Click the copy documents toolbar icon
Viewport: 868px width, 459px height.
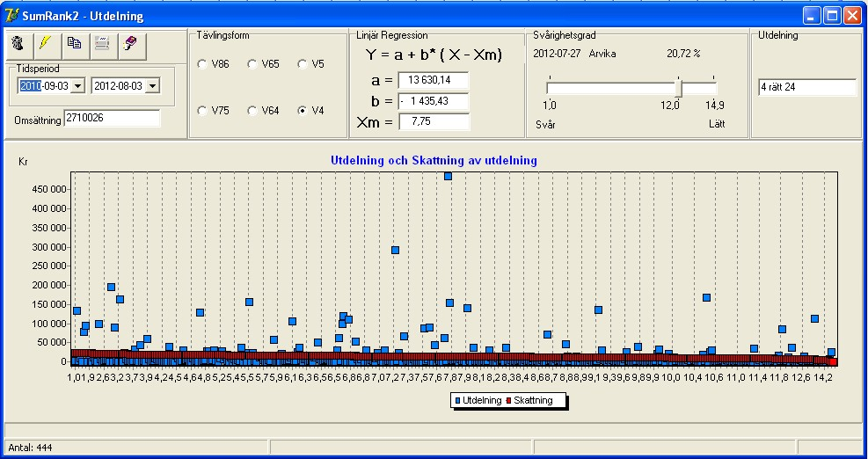[x=75, y=44]
